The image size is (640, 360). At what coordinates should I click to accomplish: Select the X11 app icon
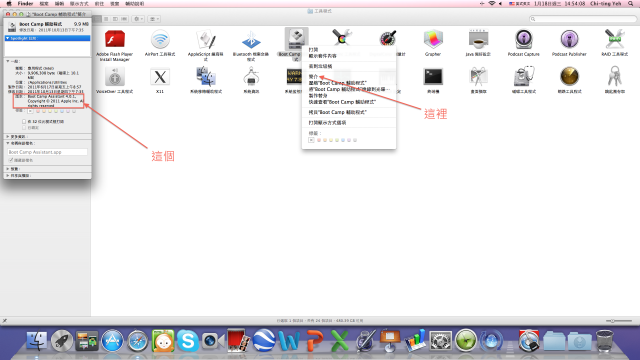click(160, 77)
